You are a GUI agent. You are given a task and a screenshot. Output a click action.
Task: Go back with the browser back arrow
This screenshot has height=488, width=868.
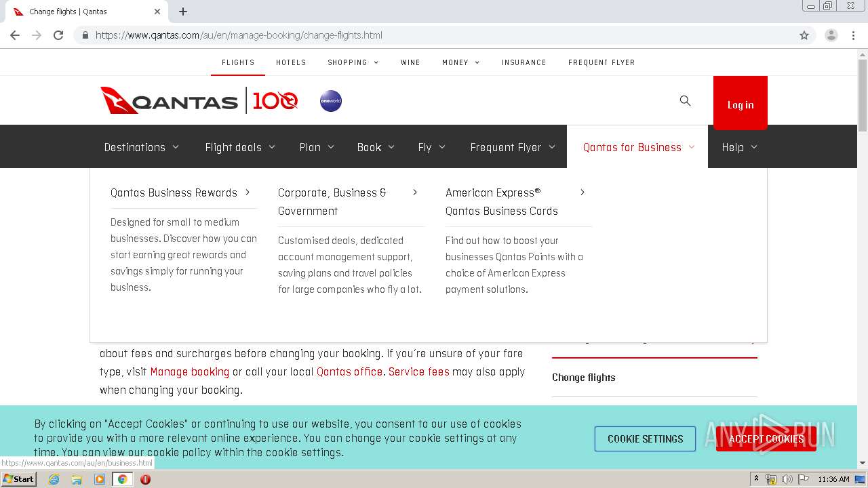pos(15,35)
